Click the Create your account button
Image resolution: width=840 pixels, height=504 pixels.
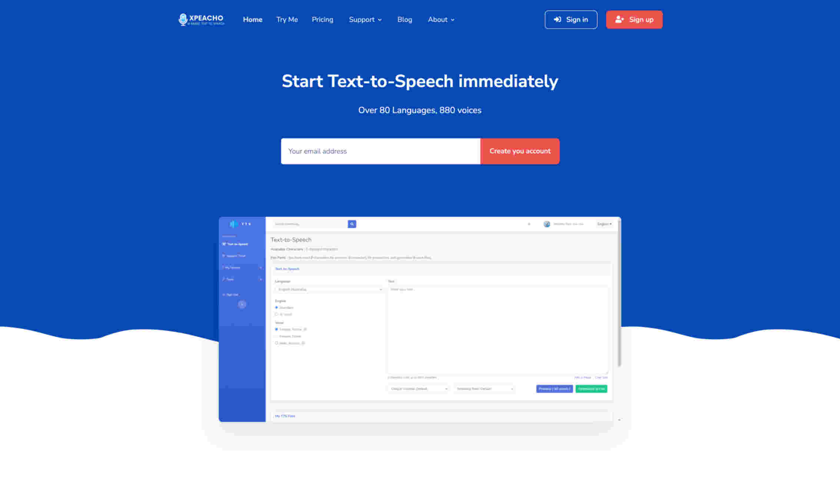click(520, 150)
